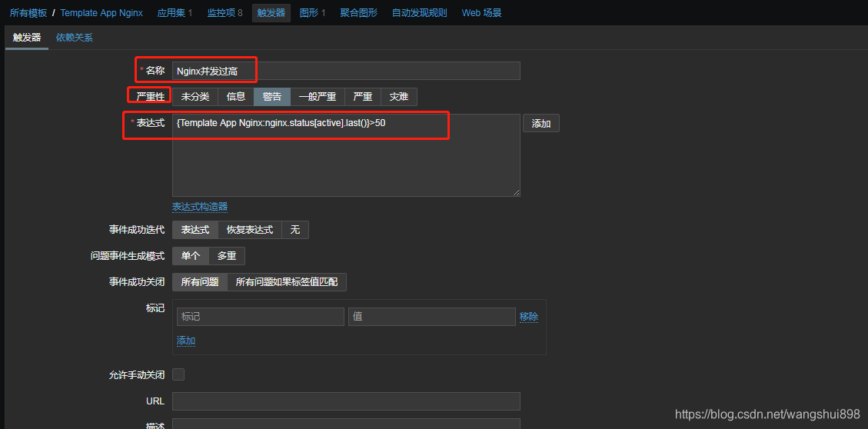Click the 值 tag value field

(x=432, y=317)
